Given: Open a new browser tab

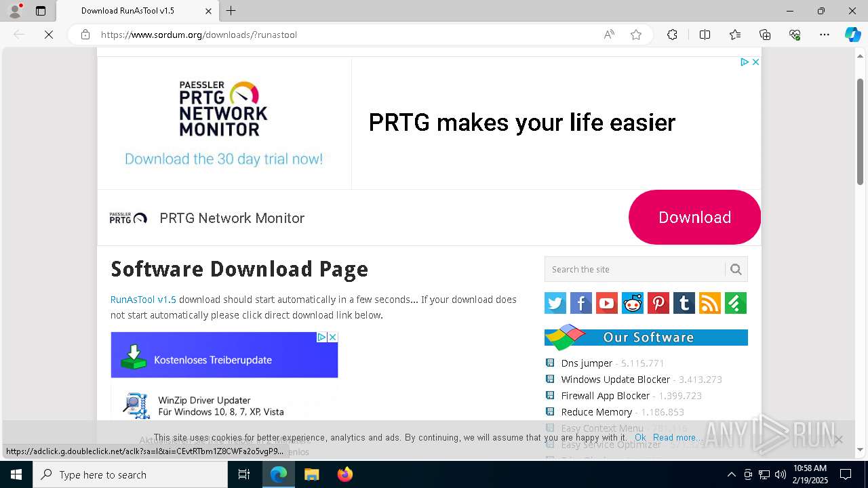Looking at the screenshot, I should click(x=231, y=11).
